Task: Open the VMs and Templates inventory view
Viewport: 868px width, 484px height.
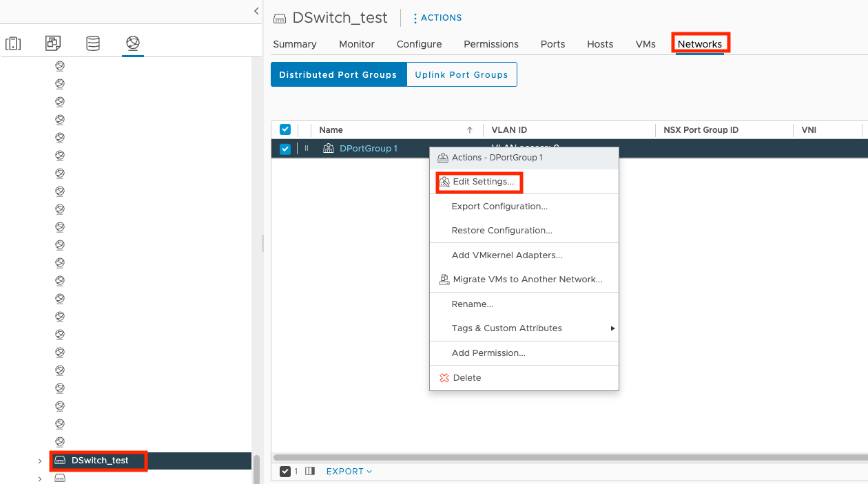Action: click(x=53, y=43)
